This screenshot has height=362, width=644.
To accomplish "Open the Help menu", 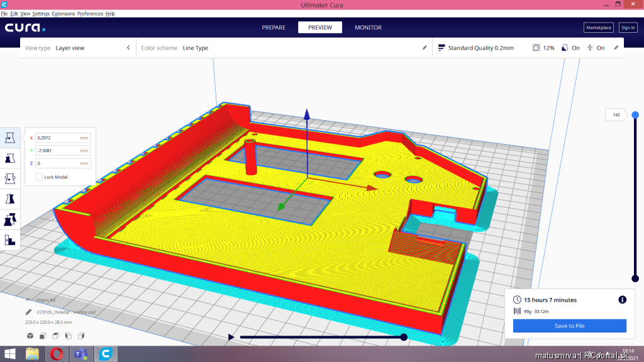I will [x=110, y=14].
